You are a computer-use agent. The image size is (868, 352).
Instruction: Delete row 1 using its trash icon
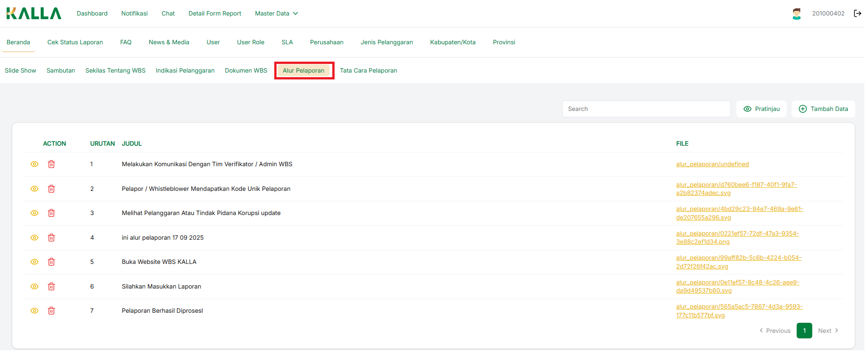point(51,164)
